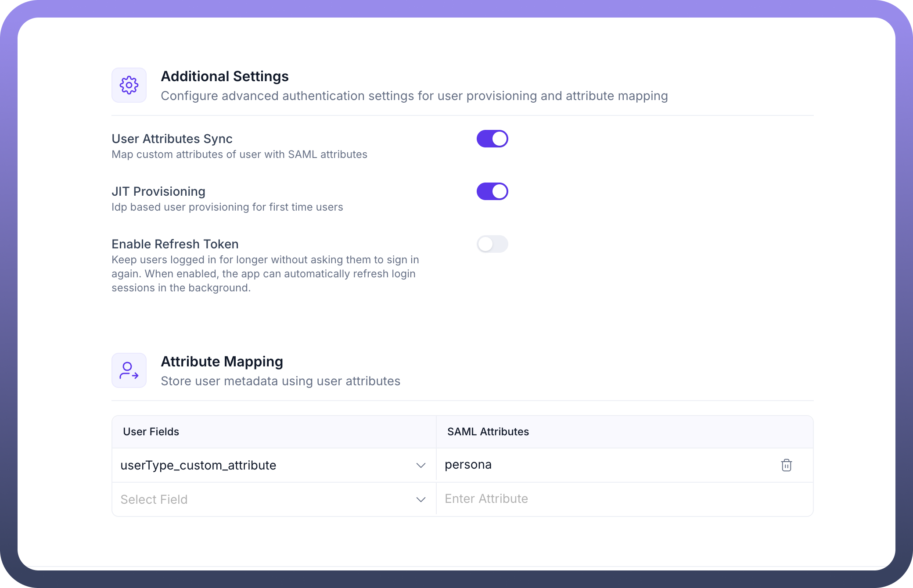Click the Enable Refresh Token label
This screenshot has width=913, height=588.
pos(175,244)
